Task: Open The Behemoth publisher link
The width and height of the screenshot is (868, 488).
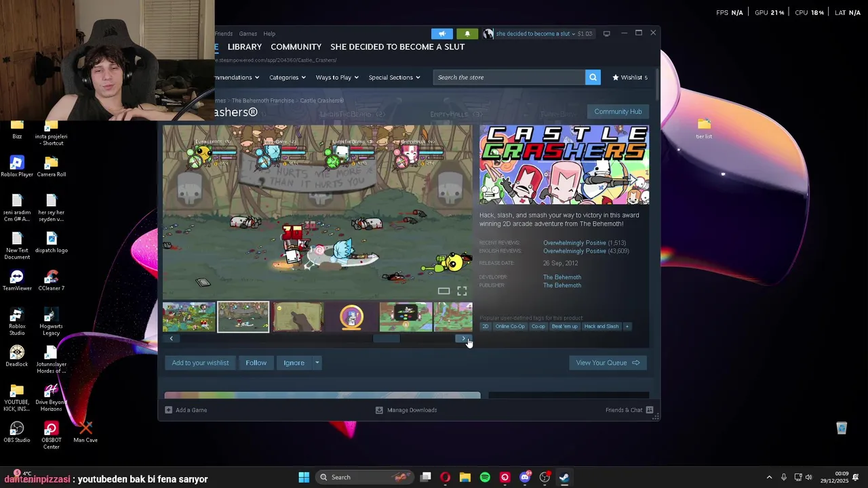Action: pos(562,285)
